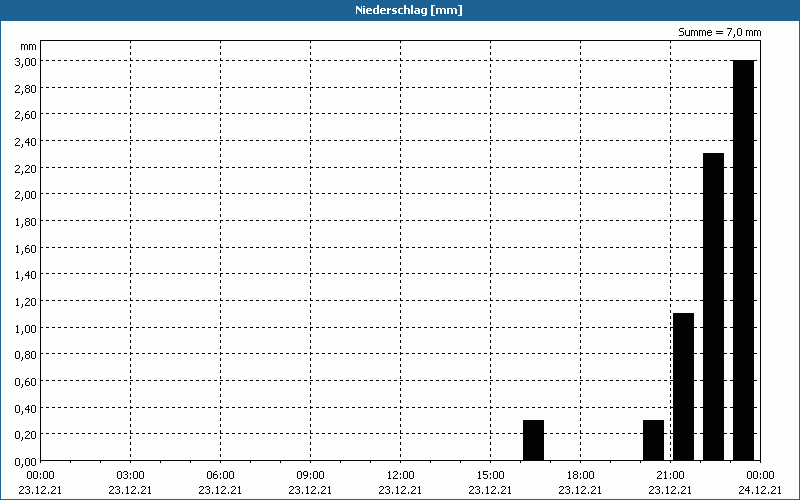Click the Niederschlag [mm] chart title
Screen dimensions: 800x500
[409, 10]
